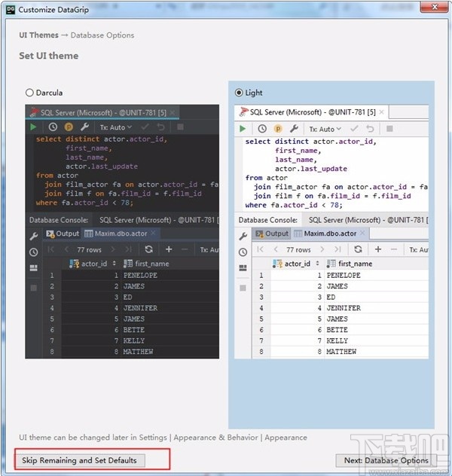Click the Database Options breadcrumb step
Image resolution: width=452 pixels, height=476 pixels.
(102, 35)
